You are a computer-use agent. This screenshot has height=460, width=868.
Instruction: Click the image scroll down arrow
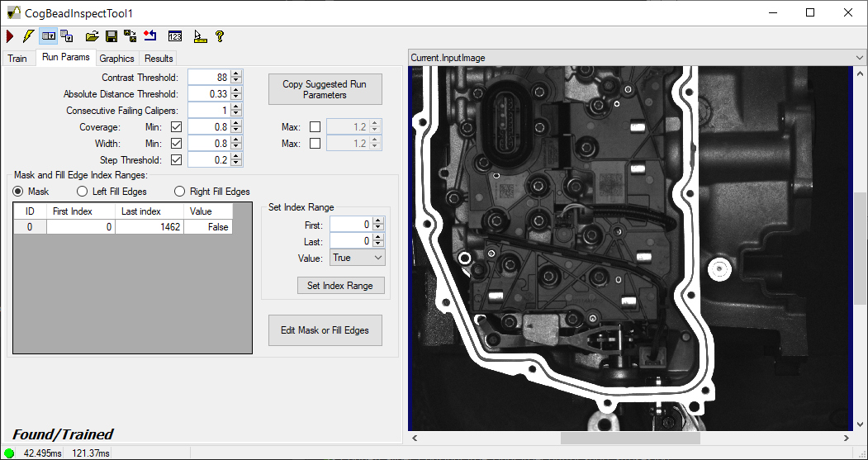[x=860, y=424]
